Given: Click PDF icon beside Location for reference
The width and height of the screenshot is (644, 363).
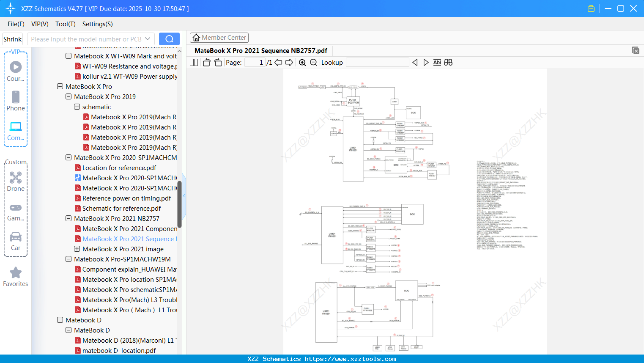Looking at the screenshot, I should coord(78,168).
